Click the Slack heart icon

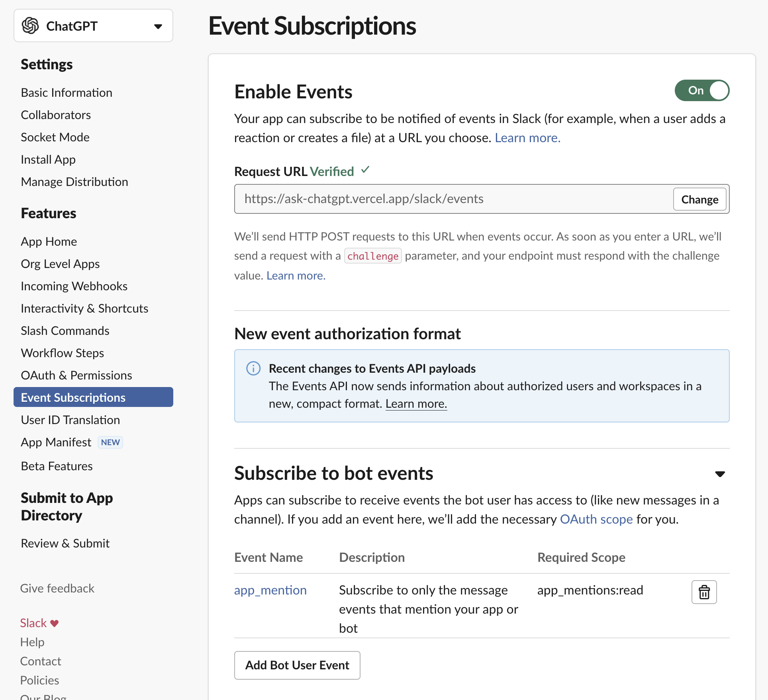click(55, 623)
